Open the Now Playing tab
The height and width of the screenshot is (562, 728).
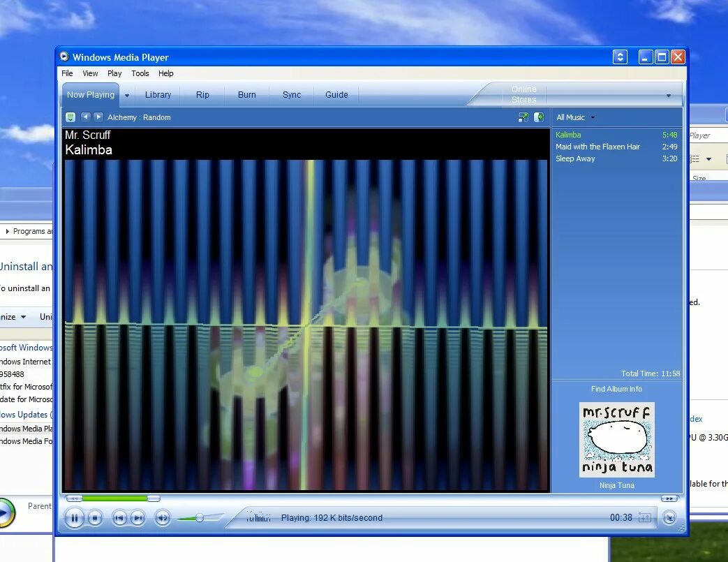(x=91, y=95)
